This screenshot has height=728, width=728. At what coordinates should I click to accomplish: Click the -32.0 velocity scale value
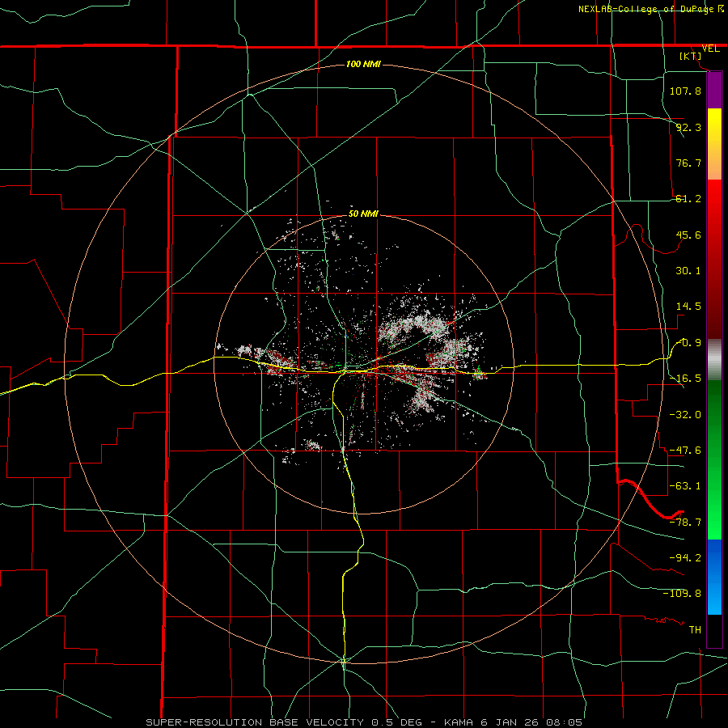pos(685,415)
